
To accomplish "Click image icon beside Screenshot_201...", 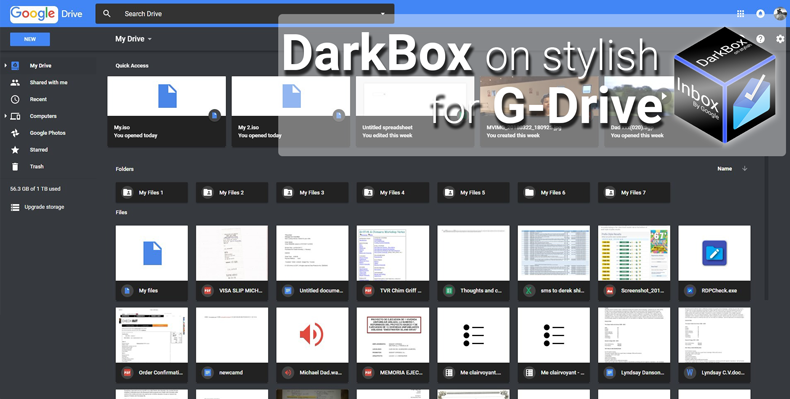I will [x=609, y=291].
